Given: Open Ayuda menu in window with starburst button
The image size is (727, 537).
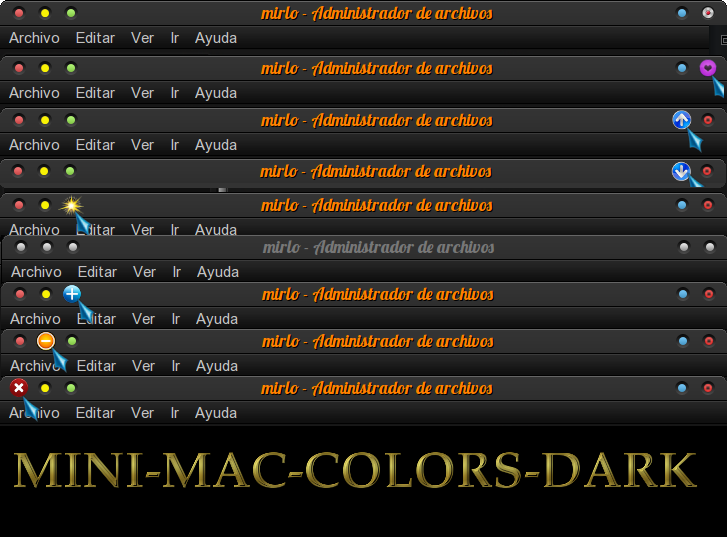Looking at the screenshot, I should point(216,229).
